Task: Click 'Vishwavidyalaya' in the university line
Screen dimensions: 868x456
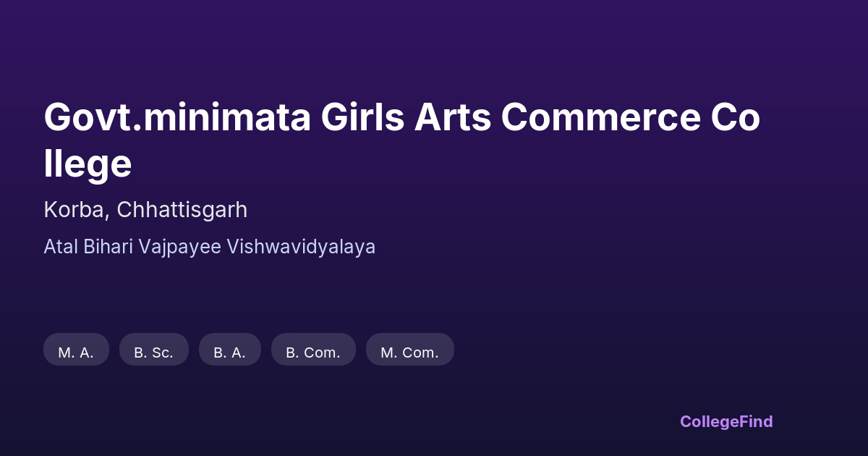Action: 301,247
